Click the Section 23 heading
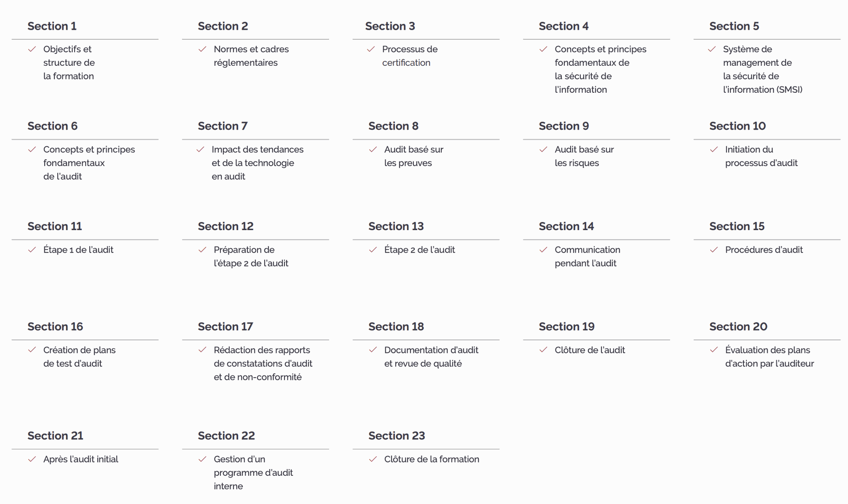The image size is (848, 504). pos(396,436)
